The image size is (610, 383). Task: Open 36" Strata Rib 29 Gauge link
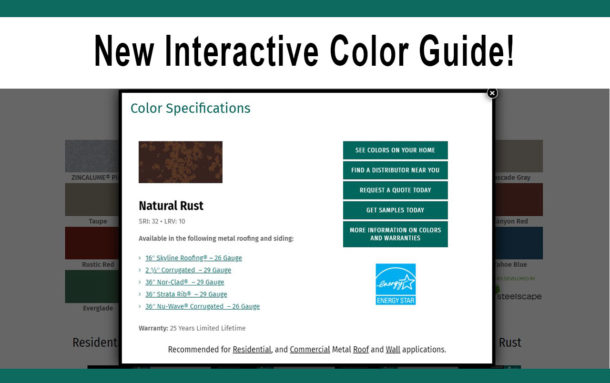186,294
